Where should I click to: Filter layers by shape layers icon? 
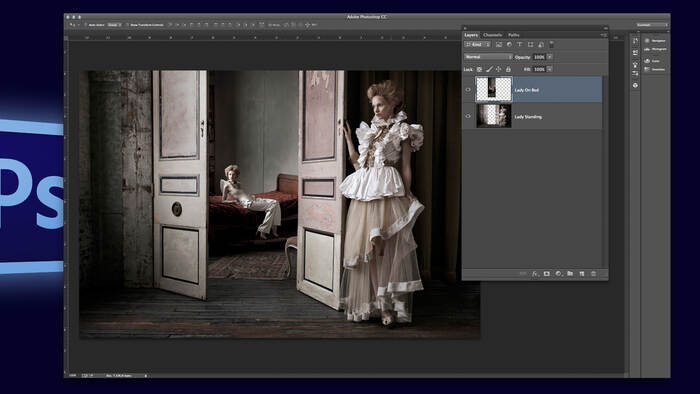[530, 45]
